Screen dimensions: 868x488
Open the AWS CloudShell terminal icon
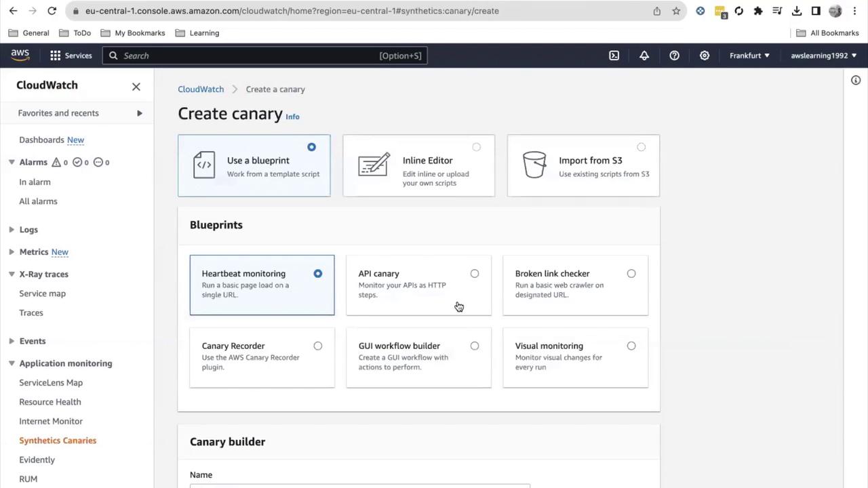point(614,56)
